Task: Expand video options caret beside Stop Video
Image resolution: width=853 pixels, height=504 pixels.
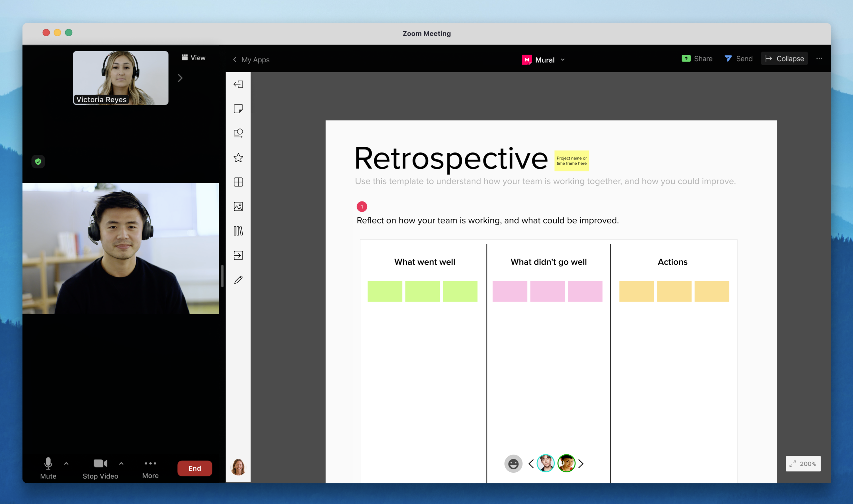Action: coord(121,463)
